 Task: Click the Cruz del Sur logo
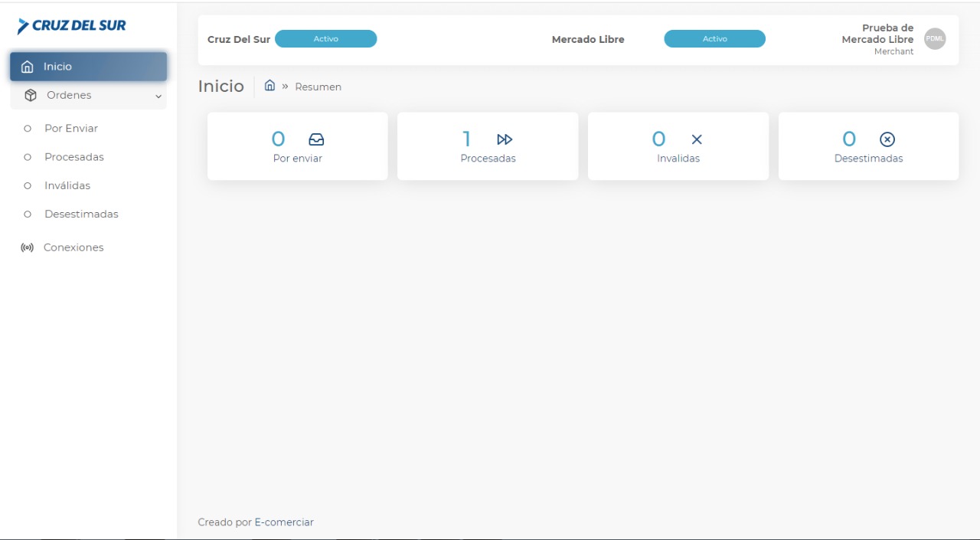[x=72, y=26]
